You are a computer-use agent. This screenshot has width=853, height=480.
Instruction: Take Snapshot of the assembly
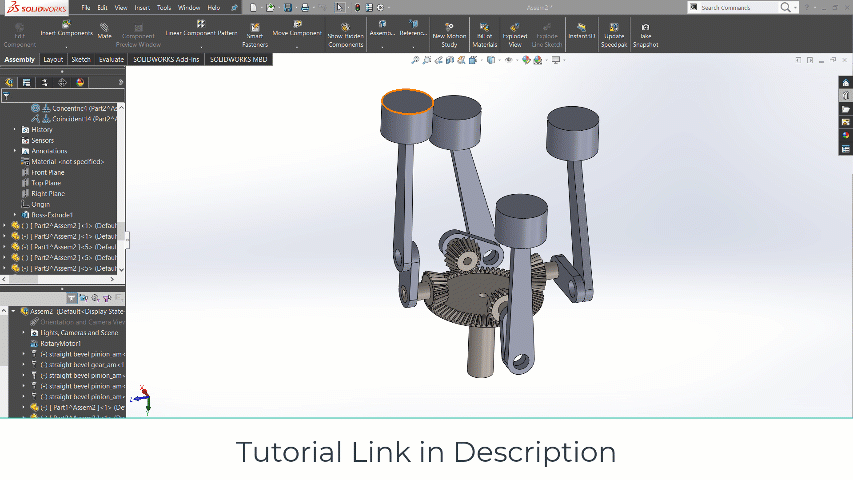coord(645,35)
